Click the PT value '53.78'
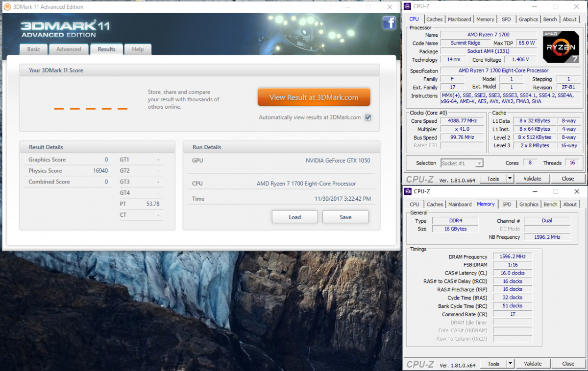This screenshot has width=588, height=371. [153, 204]
